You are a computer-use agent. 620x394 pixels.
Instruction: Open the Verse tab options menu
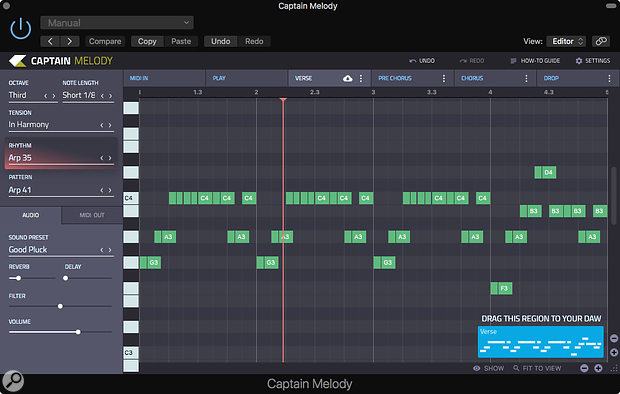coord(361,78)
